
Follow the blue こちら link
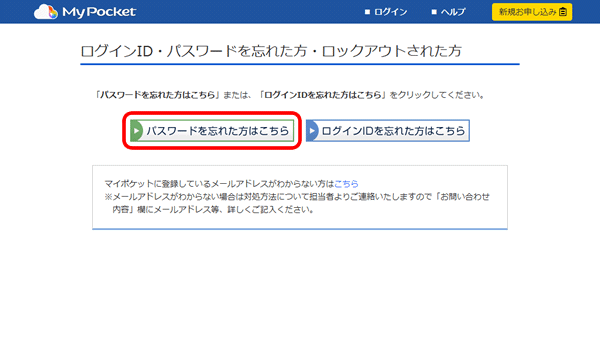pos(346,184)
